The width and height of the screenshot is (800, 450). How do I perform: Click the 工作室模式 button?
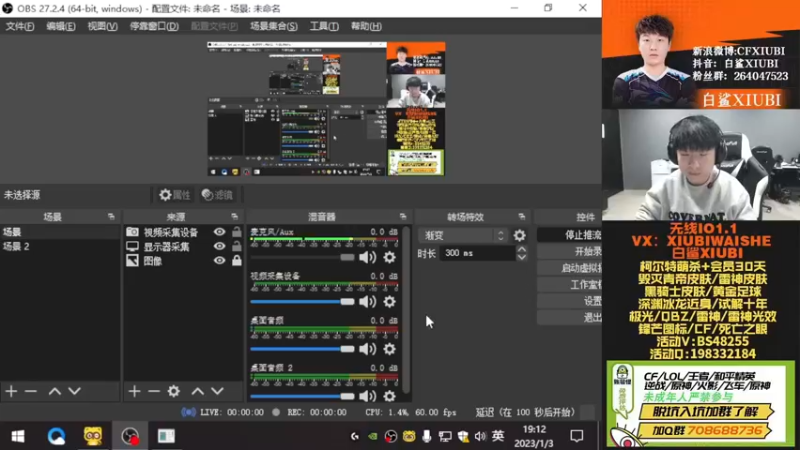coord(569,285)
